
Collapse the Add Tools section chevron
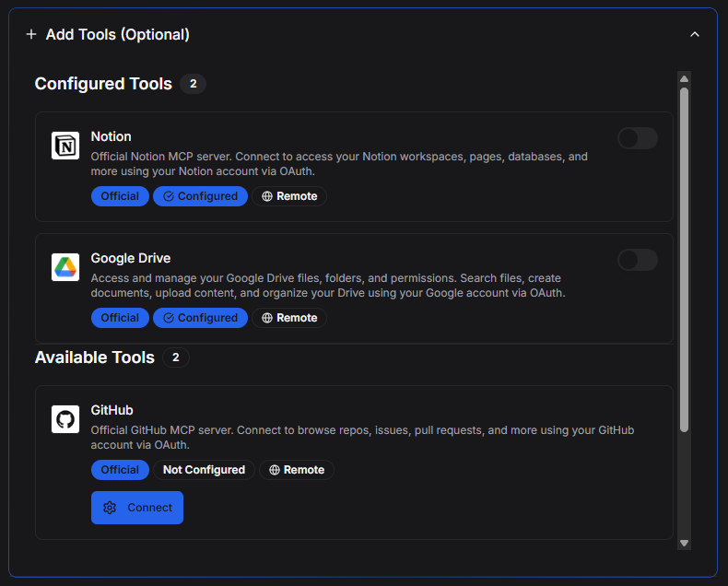[x=695, y=34]
